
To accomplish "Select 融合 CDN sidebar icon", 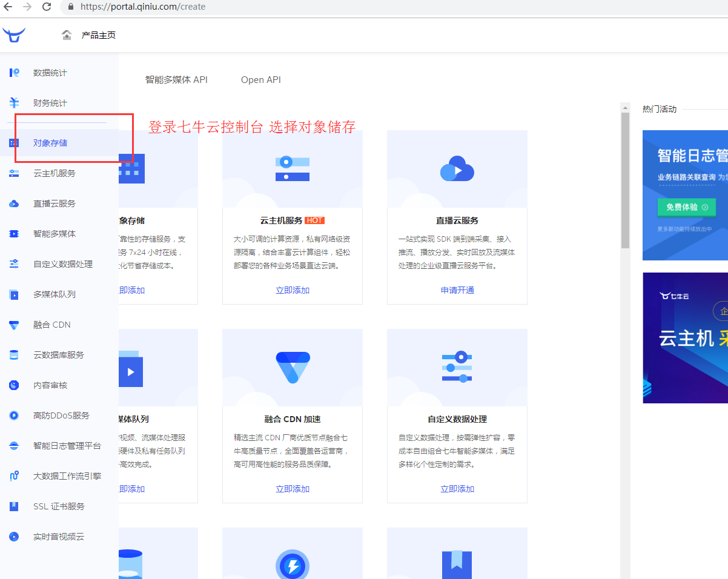I will click(x=14, y=325).
